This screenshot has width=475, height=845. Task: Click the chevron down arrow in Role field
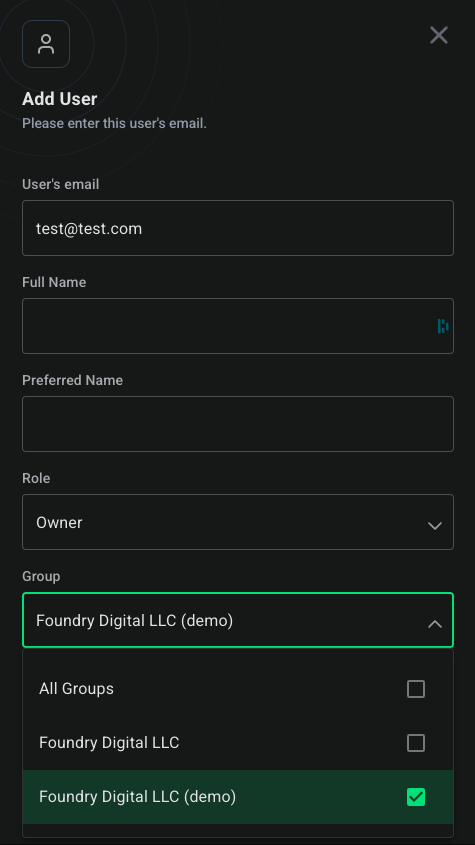pos(435,525)
